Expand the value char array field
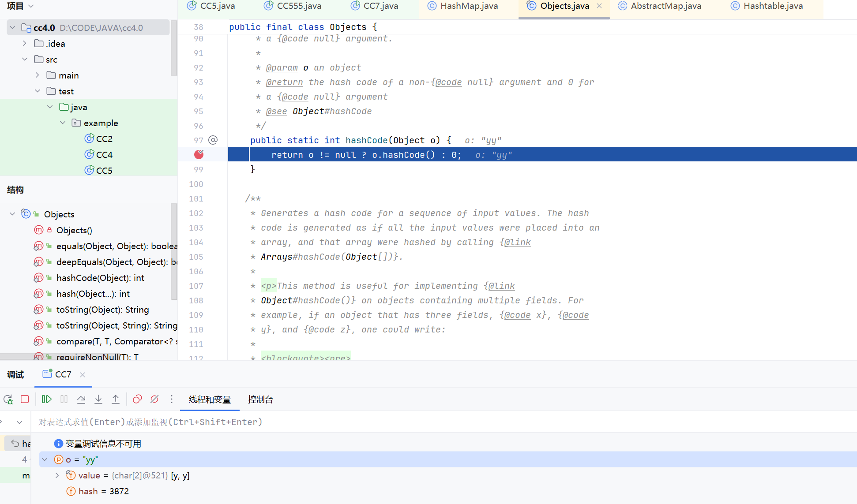 (x=57, y=475)
